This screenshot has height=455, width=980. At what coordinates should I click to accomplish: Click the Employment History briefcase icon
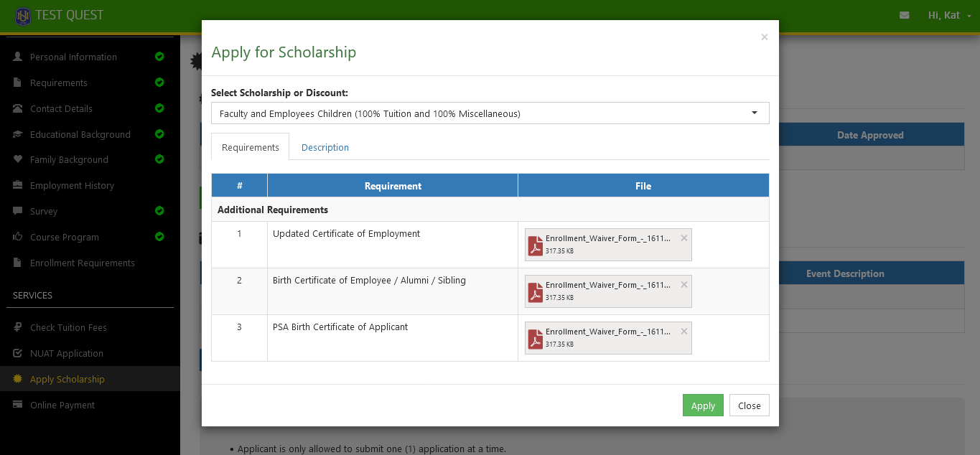17,185
